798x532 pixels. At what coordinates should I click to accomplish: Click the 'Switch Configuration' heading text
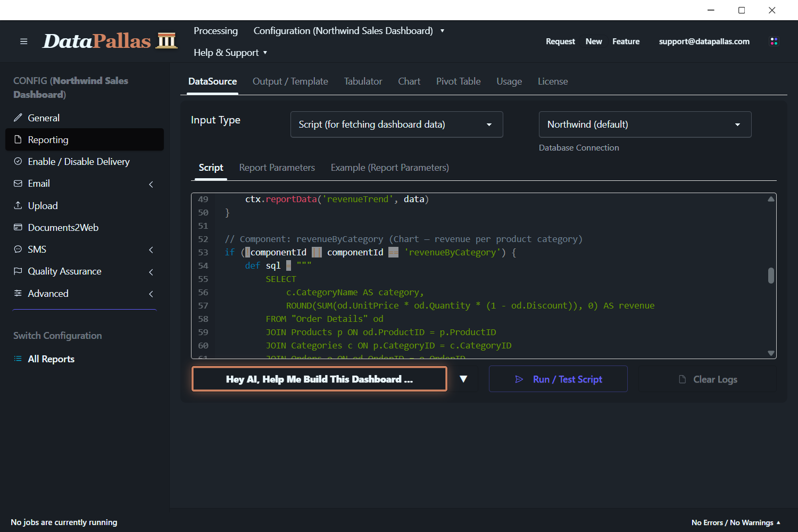pos(57,336)
